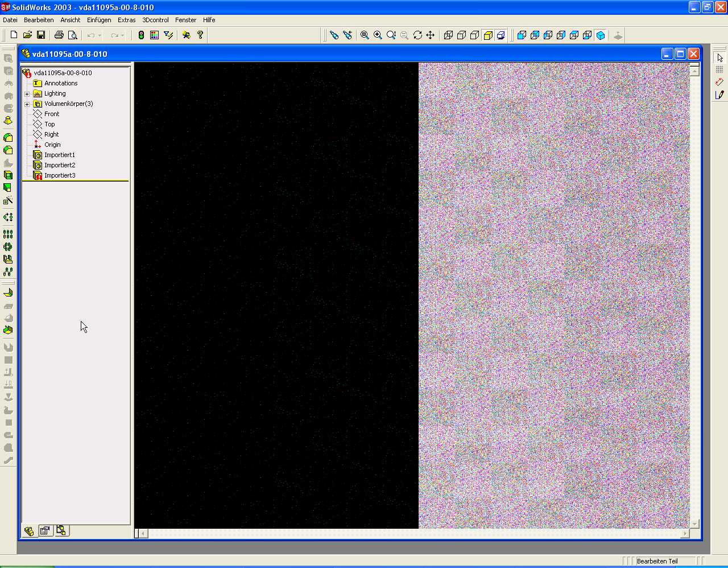This screenshot has width=728, height=568.
Task: Click the viewport scroll up arrow
Action: (694, 71)
